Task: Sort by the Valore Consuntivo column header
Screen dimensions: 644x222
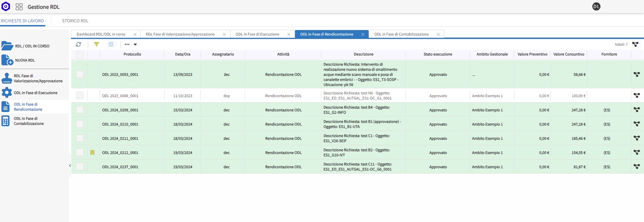Action: tap(569, 54)
